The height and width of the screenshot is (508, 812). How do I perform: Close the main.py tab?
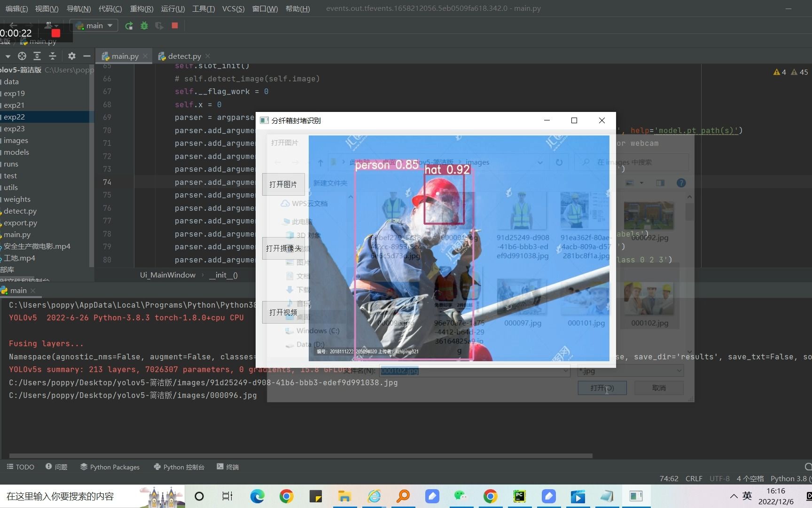145,56
